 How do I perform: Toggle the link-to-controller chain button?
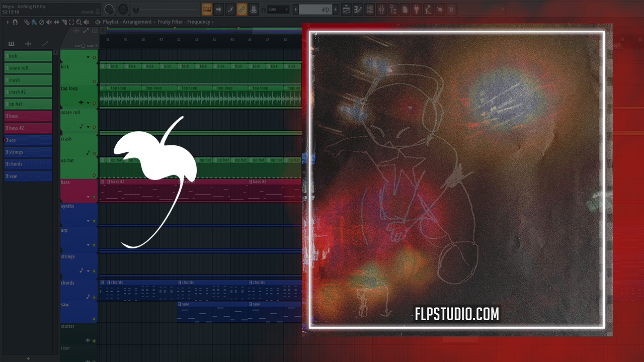click(x=242, y=9)
